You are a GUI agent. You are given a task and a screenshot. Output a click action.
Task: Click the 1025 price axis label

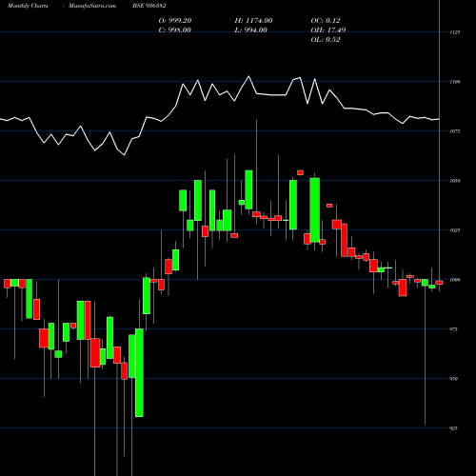point(455,230)
